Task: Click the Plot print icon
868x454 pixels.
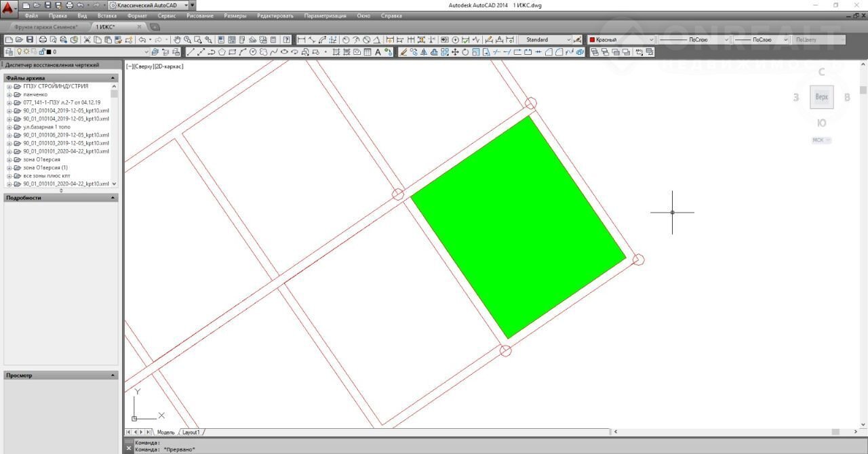Action: pos(43,40)
